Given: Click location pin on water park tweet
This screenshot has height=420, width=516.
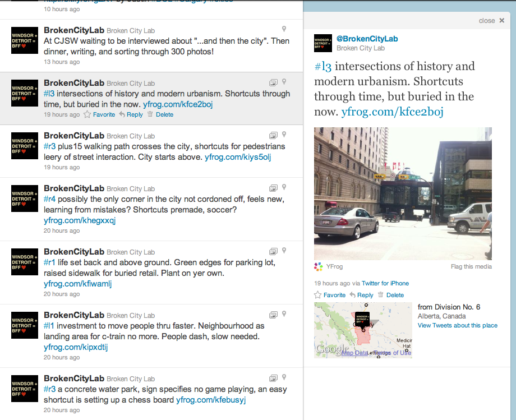Looking at the screenshot, I should [x=284, y=377].
